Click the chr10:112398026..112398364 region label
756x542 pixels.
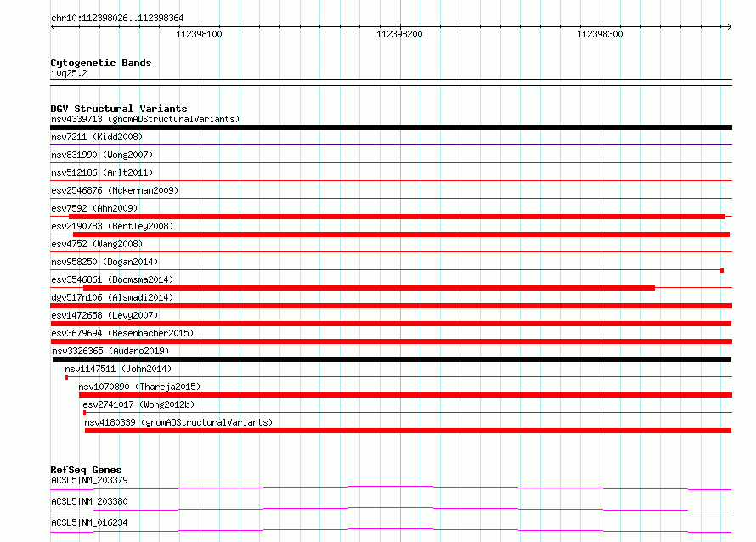(117, 18)
